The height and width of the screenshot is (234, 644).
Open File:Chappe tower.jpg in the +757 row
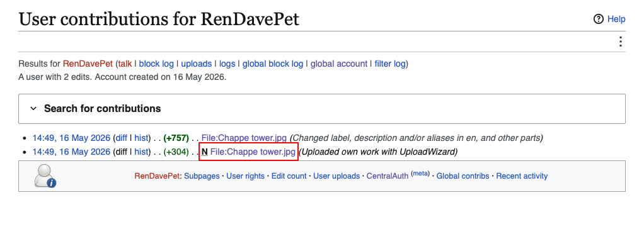pos(244,138)
